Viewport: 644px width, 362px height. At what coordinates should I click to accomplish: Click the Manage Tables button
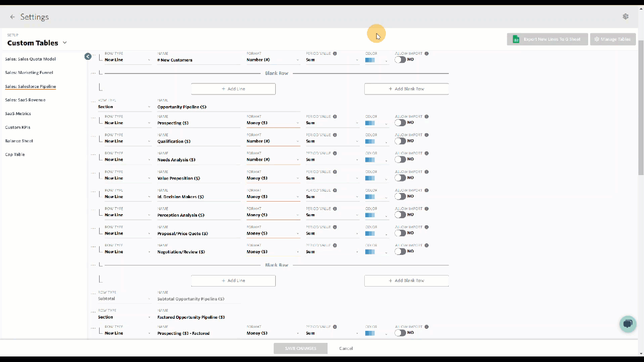(613, 39)
